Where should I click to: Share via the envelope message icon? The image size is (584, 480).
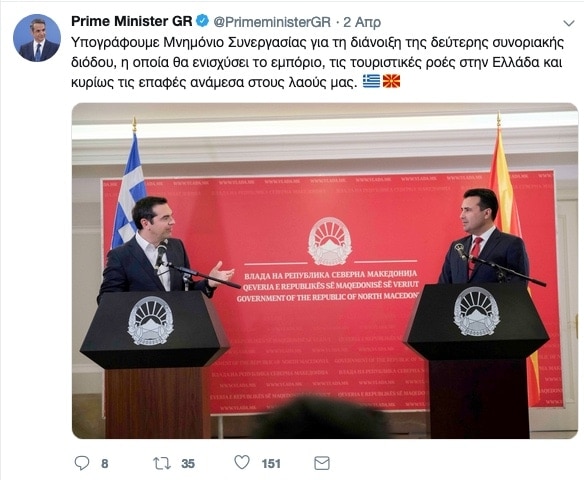(x=322, y=463)
